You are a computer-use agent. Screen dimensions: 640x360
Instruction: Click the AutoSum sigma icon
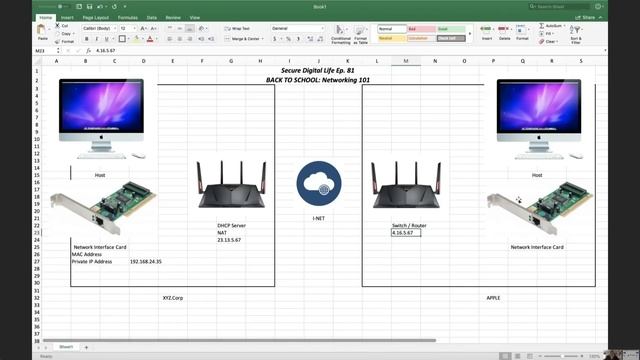click(x=542, y=26)
